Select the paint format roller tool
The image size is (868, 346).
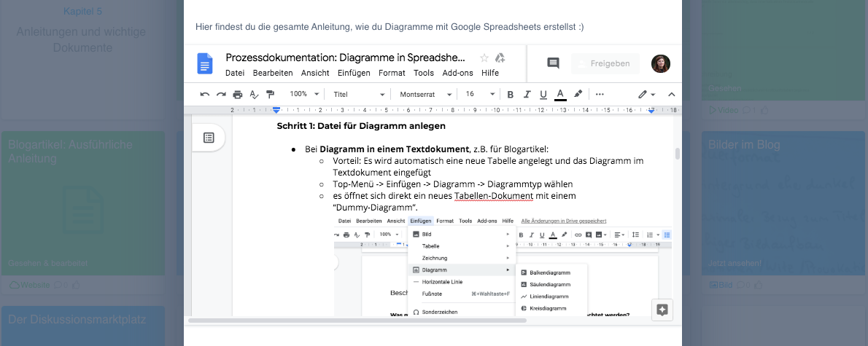point(270,94)
